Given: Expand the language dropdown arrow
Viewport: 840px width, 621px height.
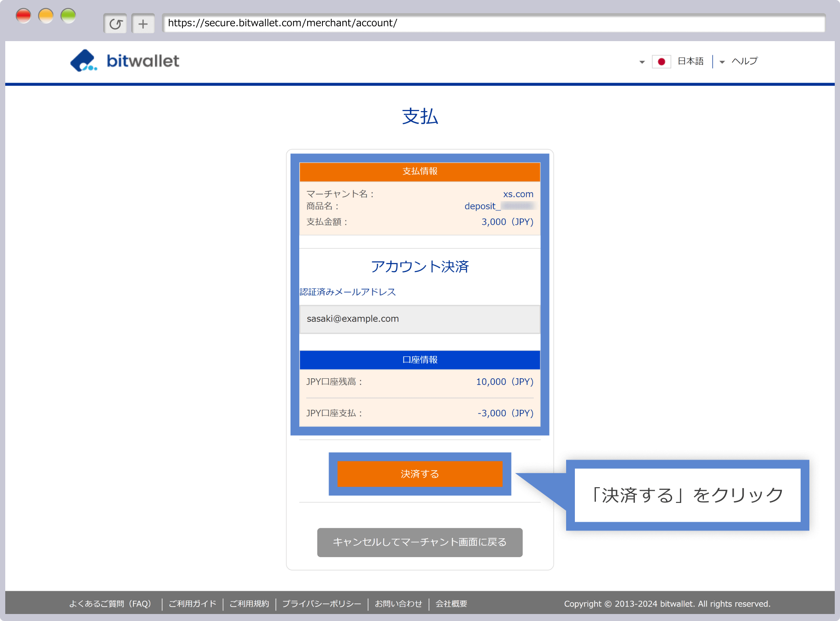Looking at the screenshot, I should [642, 62].
